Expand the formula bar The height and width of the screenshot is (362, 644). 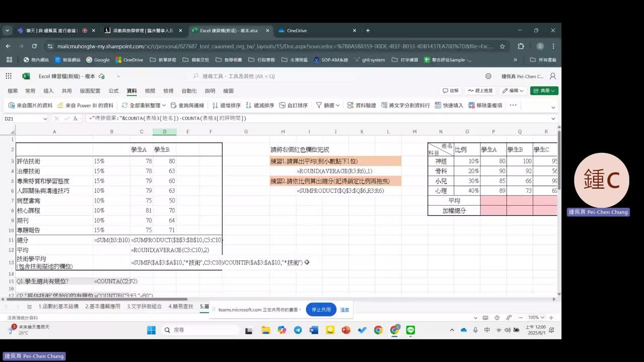point(553,119)
